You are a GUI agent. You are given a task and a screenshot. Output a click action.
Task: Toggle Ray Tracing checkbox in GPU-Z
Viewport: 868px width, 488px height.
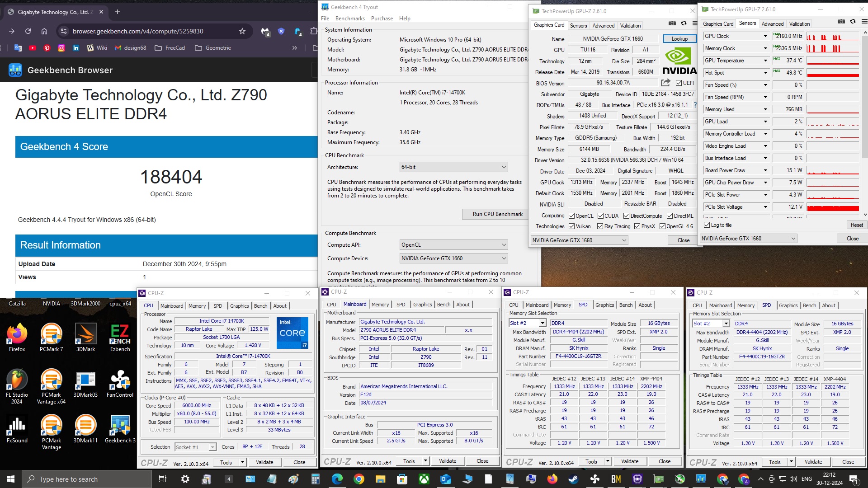pyautogui.click(x=600, y=226)
